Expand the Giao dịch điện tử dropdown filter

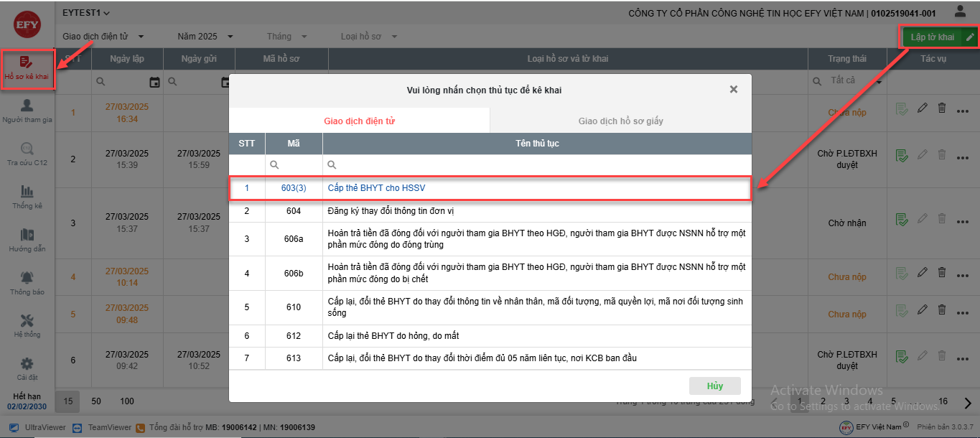click(x=103, y=36)
